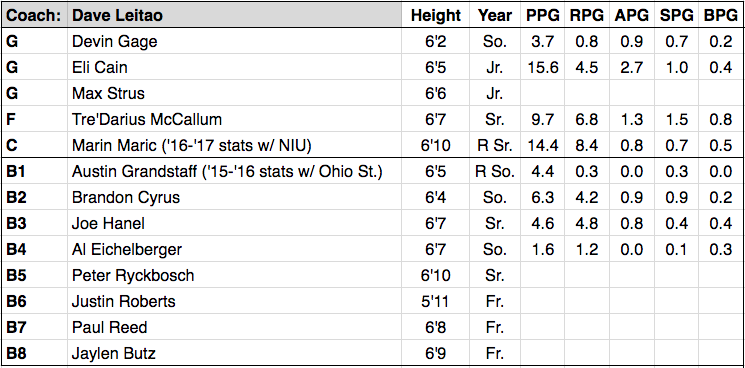Screen dimensions: 745x368
Task: Click the Height column header
Action: pyautogui.click(x=436, y=15)
